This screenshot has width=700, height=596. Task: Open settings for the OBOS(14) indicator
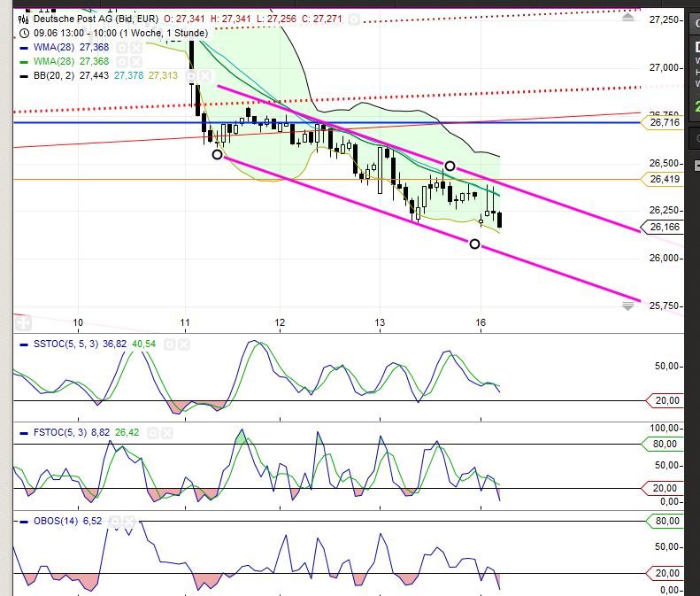pyautogui.click(x=115, y=522)
